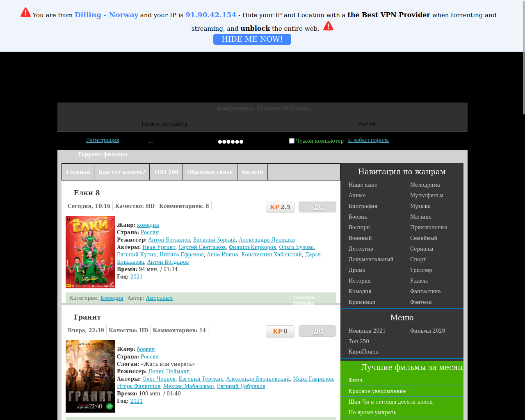Screen dimensions: 525x420
Task: Open Фильмы 2020 menu link
Action: click(427, 331)
